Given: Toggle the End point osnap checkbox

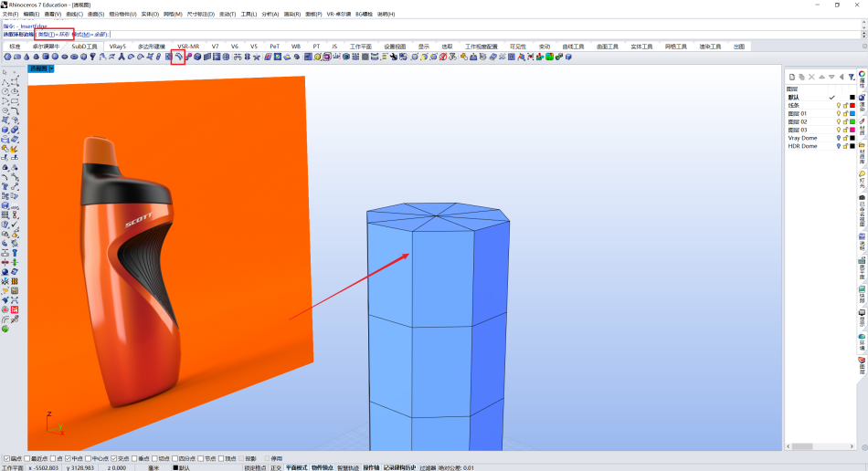Looking at the screenshot, I should pos(6,459).
